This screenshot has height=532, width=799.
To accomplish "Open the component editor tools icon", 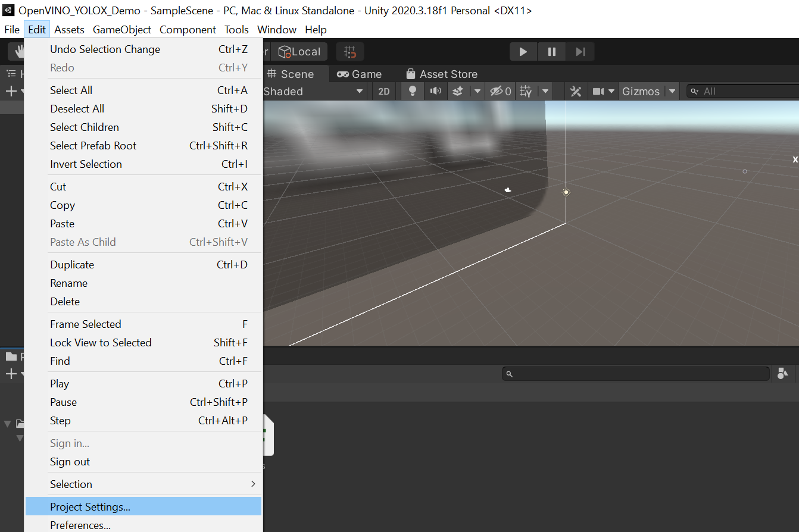I will pos(576,91).
